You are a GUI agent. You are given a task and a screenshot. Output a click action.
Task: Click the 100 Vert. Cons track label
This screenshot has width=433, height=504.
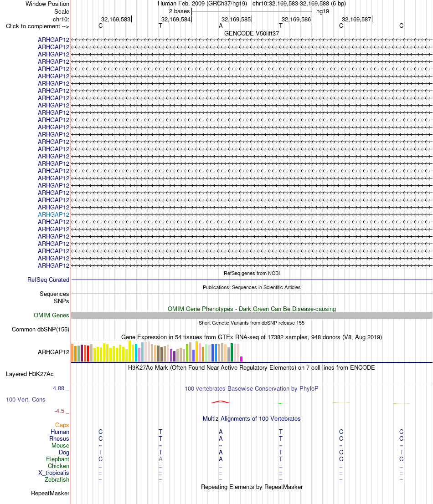[x=26, y=400]
